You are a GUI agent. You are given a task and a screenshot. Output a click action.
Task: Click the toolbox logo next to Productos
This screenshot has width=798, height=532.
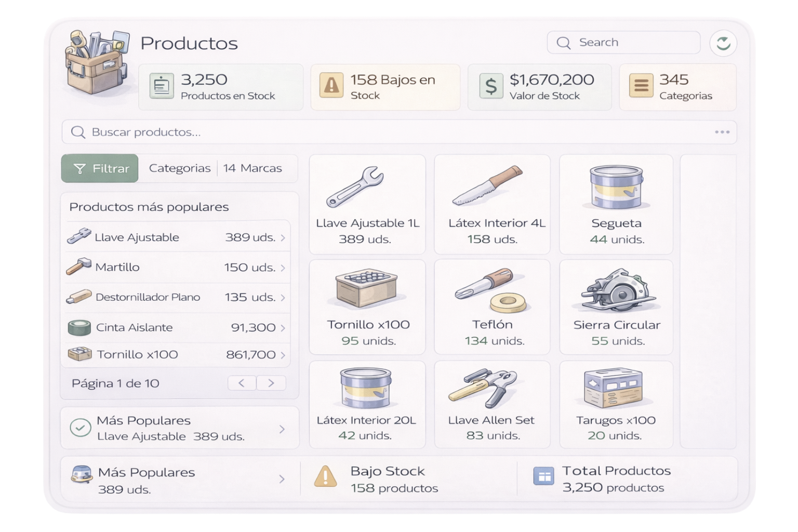96,62
